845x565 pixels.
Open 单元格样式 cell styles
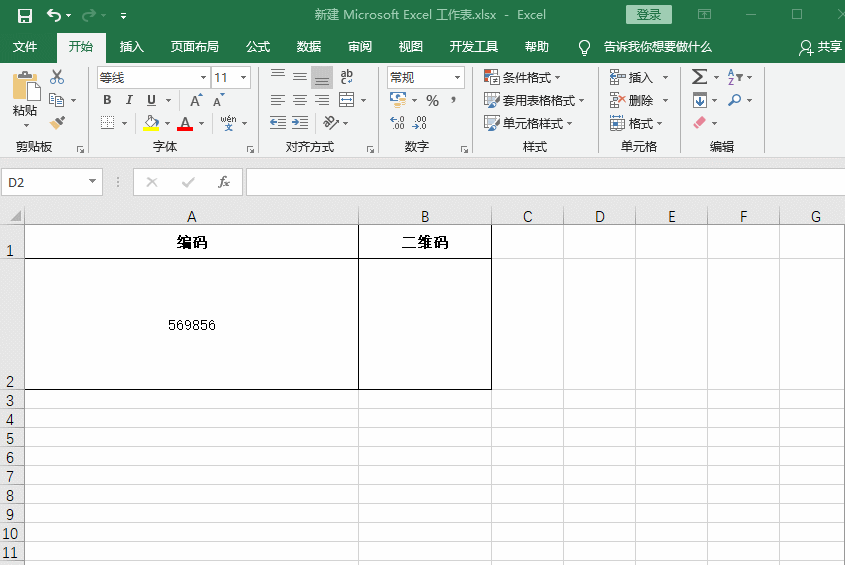[528, 123]
